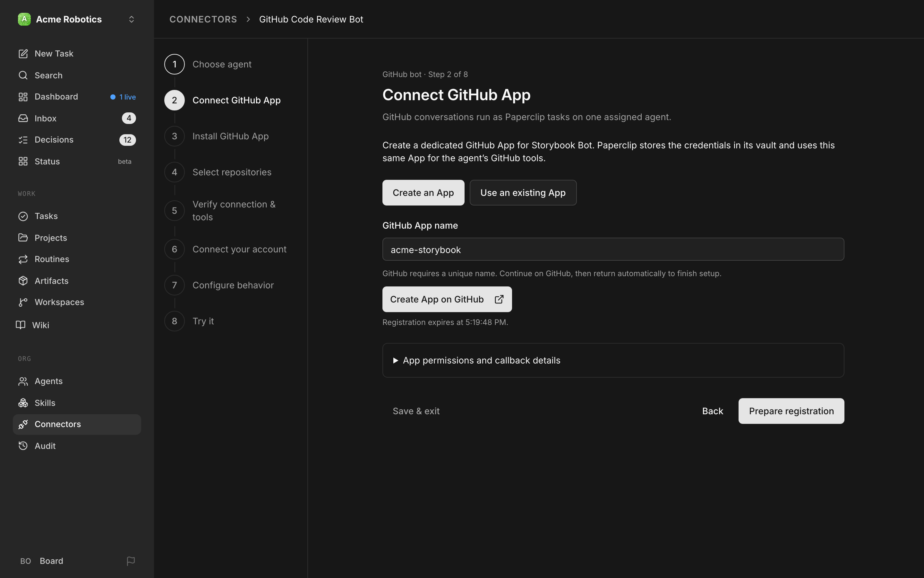924x578 pixels.
Task: Click the Skills cubes icon
Action: click(x=23, y=403)
